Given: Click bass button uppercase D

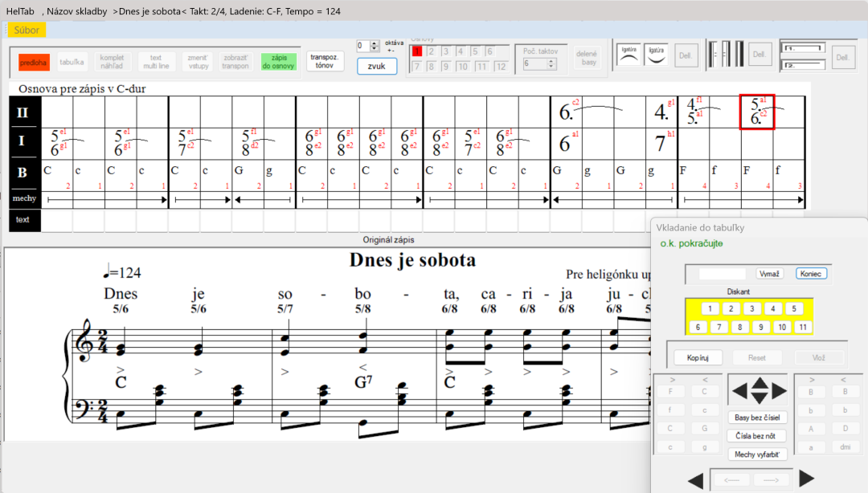Looking at the screenshot, I should click(x=845, y=428).
